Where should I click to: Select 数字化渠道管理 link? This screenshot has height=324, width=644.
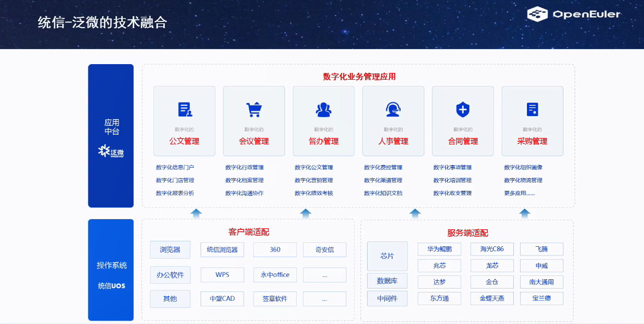tap(383, 180)
